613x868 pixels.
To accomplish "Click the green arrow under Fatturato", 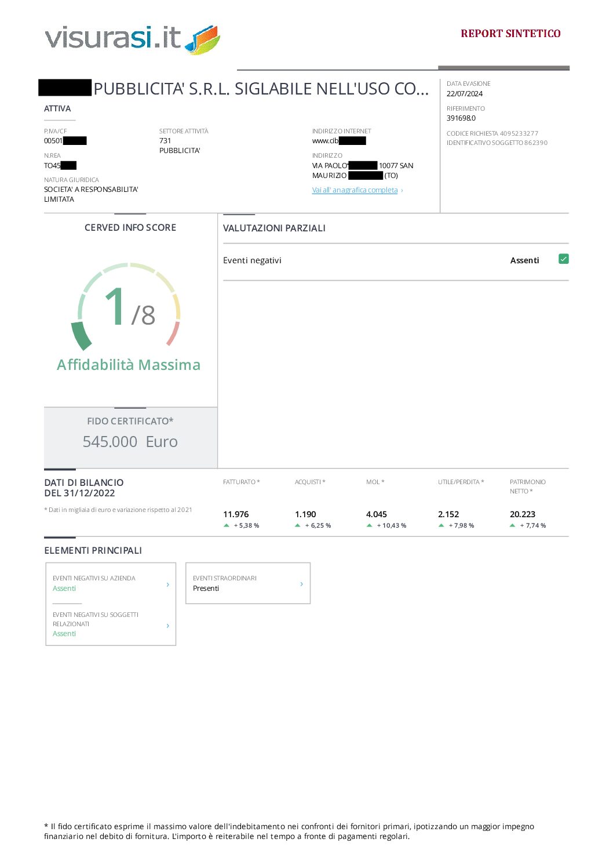I will tap(227, 525).
